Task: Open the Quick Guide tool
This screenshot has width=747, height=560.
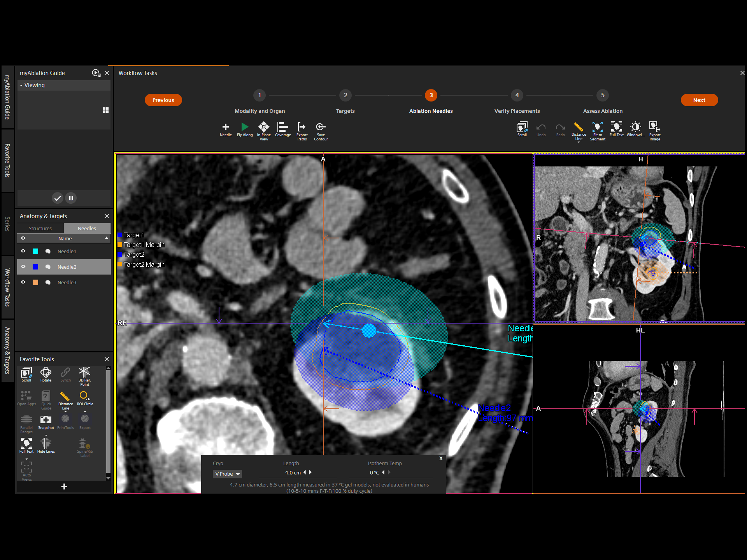Action: tap(46, 401)
